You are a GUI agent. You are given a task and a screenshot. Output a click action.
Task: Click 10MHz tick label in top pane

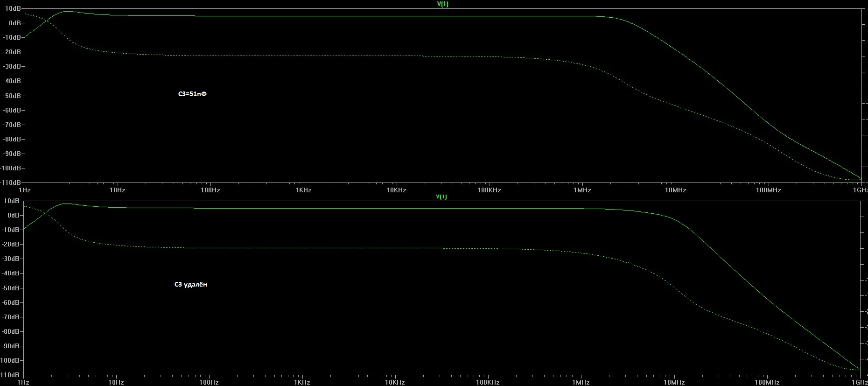675,190
